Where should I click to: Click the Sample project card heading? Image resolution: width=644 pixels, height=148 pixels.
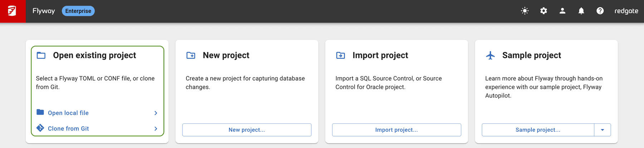532,55
